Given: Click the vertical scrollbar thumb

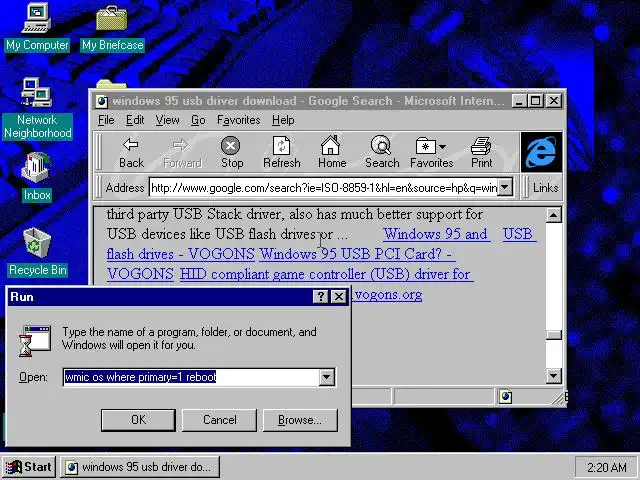Looking at the screenshot, I should tap(553, 335).
